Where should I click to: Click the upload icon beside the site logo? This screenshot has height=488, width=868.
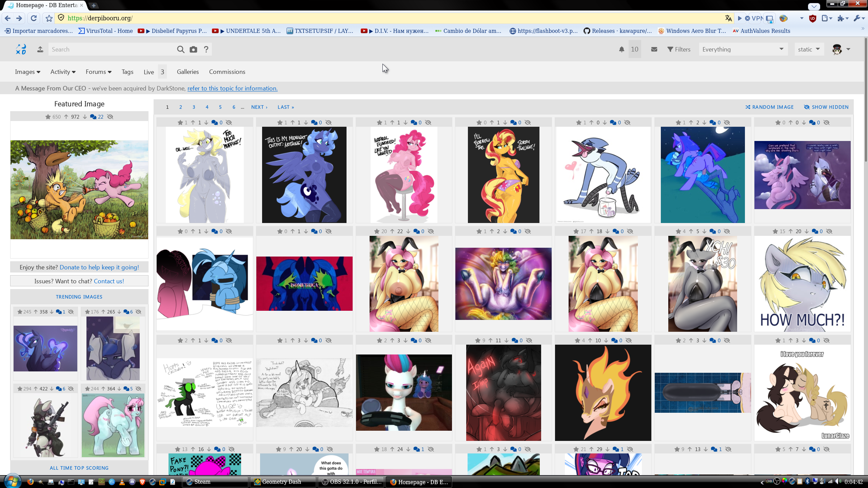tap(40, 49)
